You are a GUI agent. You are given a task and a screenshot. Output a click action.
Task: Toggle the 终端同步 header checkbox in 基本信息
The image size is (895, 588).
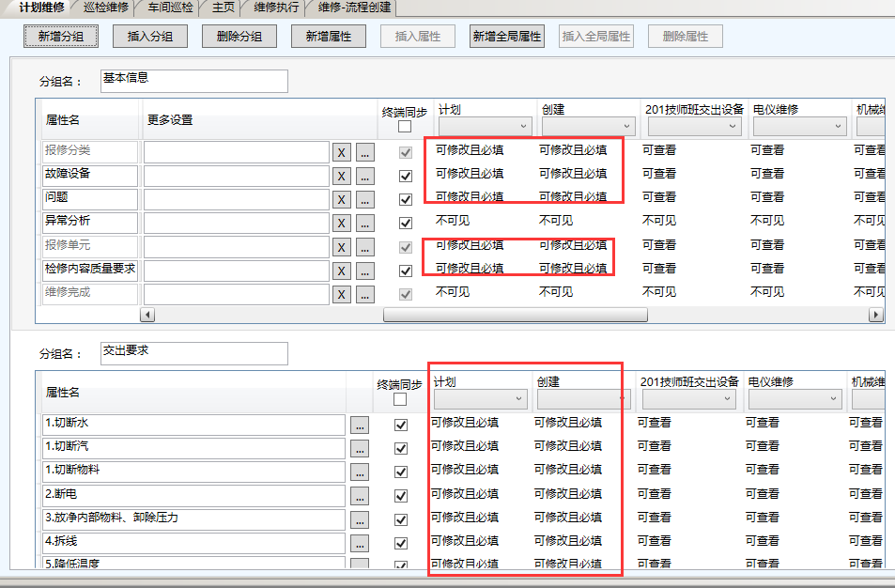coord(405,127)
